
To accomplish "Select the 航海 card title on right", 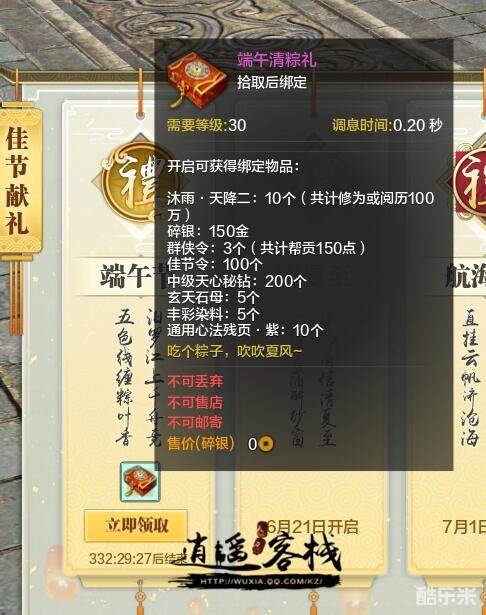I will [466, 277].
